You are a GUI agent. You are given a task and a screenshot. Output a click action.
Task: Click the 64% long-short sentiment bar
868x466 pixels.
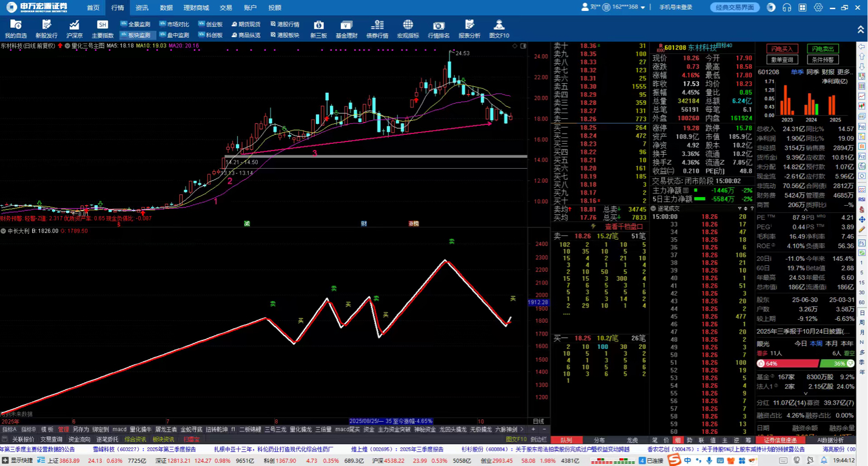pos(787,363)
